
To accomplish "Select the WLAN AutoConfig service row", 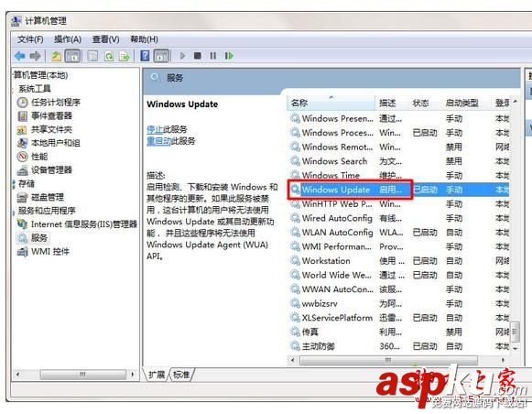I will point(399,233).
